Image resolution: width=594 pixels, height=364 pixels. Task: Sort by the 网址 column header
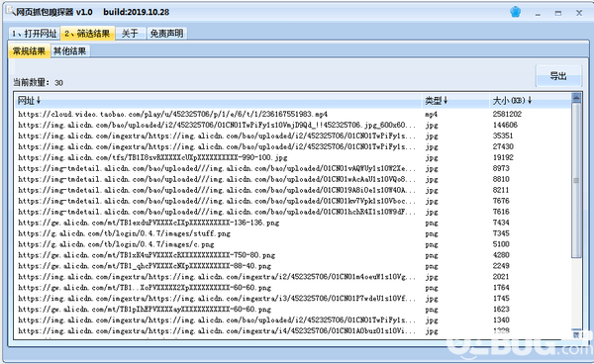coord(218,101)
